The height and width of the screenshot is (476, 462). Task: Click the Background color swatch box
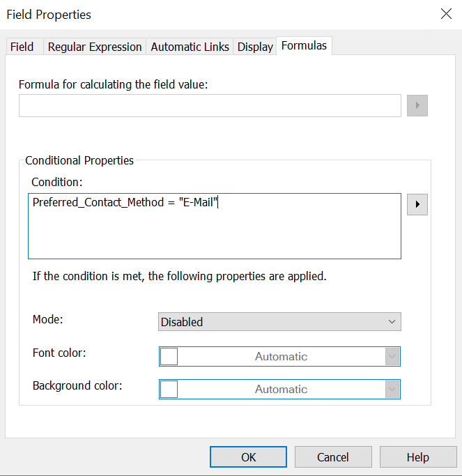click(x=169, y=389)
